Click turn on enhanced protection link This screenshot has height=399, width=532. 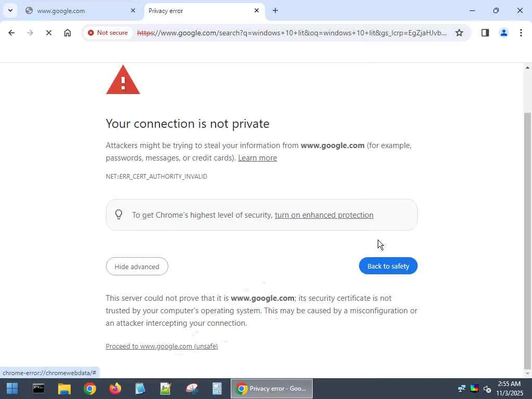(x=324, y=215)
